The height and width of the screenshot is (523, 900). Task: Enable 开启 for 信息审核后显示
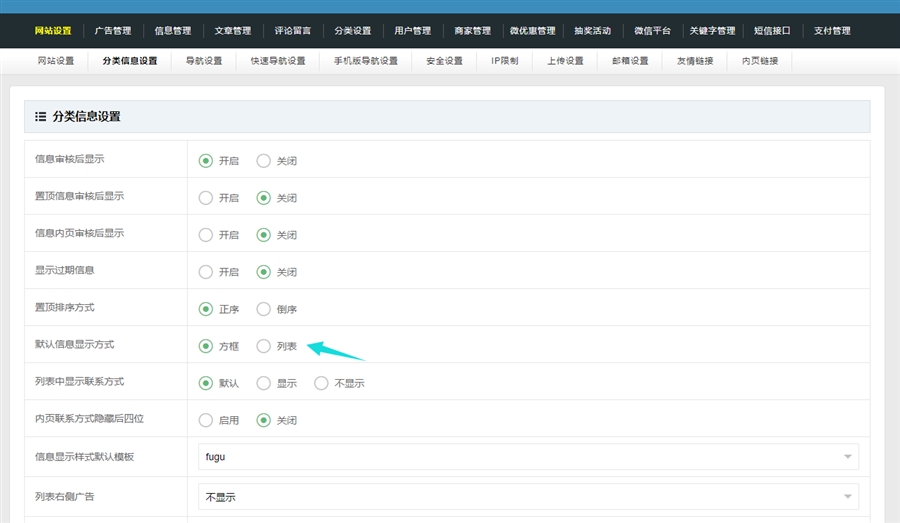click(206, 160)
